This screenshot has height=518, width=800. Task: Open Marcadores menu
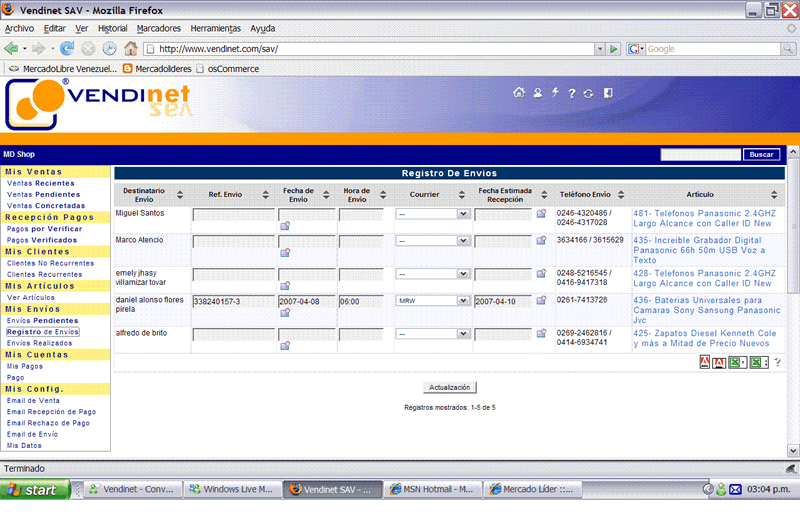pos(159,29)
